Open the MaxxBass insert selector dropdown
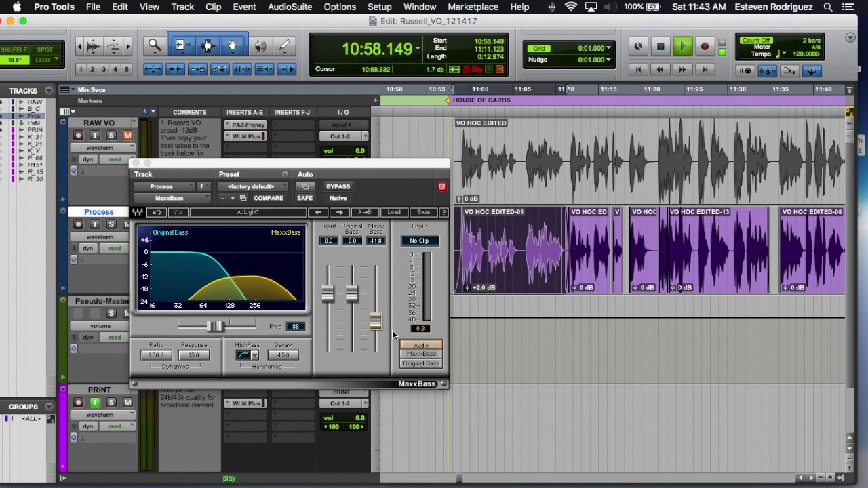868x488 pixels. 172,198
